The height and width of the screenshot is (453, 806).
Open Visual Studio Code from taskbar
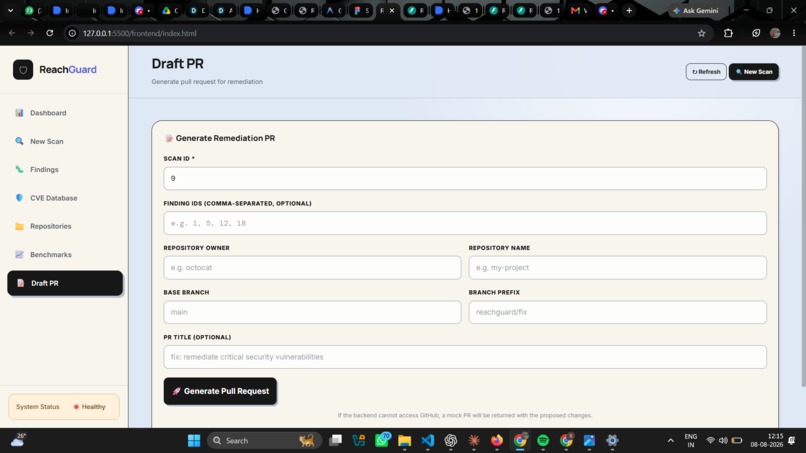(428, 441)
